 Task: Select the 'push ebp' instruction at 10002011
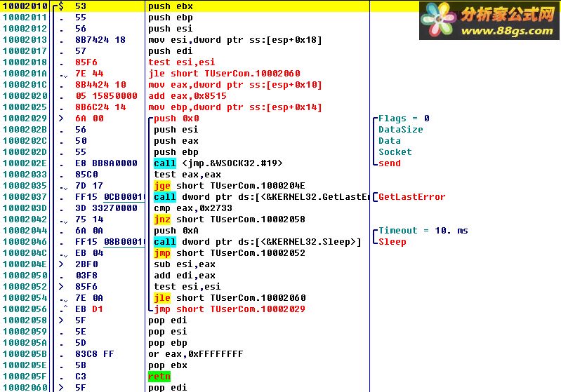(x=171, y=18)
